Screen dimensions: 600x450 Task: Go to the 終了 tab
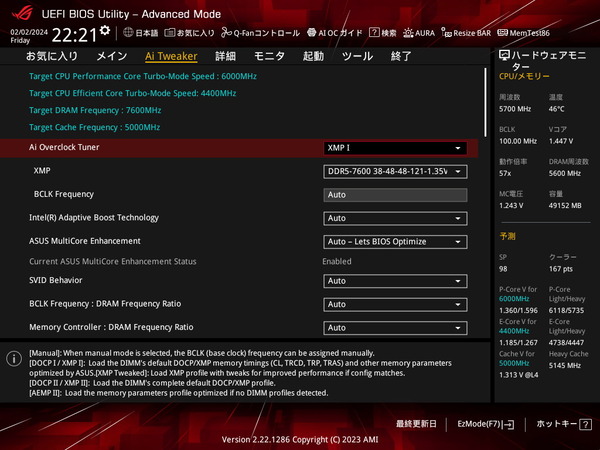coord(401,57)
